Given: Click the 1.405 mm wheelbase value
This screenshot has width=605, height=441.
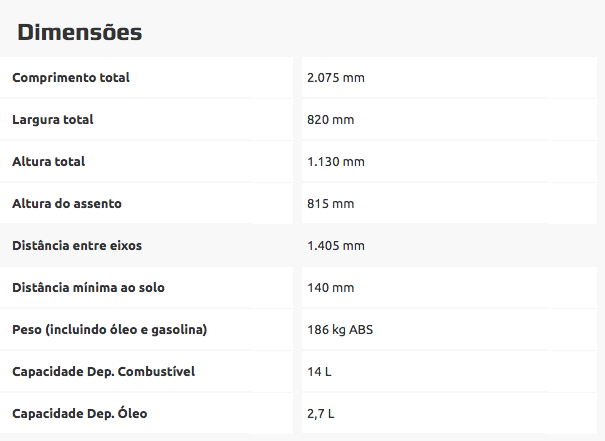Looking at the screenshot, I should pyautogui.click(x=336, y=245).
